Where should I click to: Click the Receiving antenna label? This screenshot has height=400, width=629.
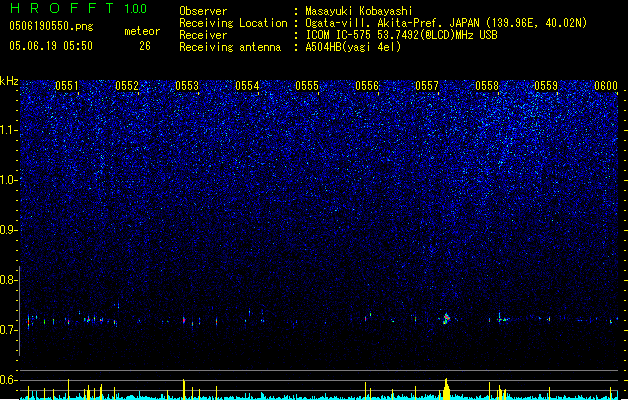coord(230,47)
